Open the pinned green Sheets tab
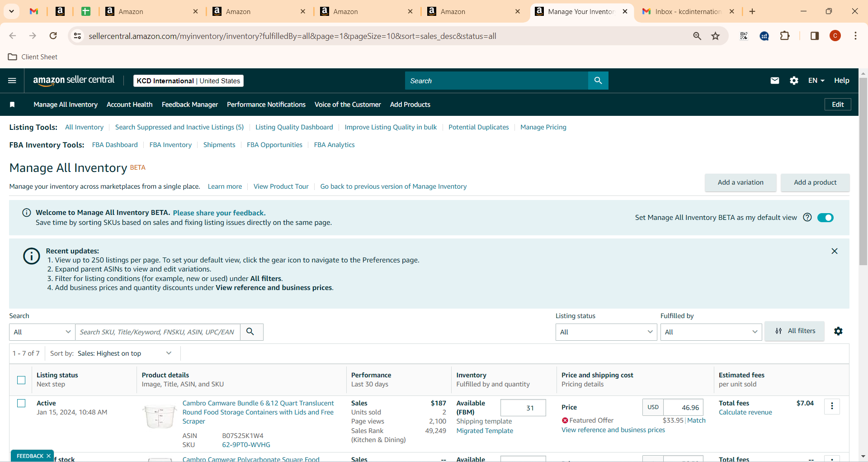 click(85, 11)
